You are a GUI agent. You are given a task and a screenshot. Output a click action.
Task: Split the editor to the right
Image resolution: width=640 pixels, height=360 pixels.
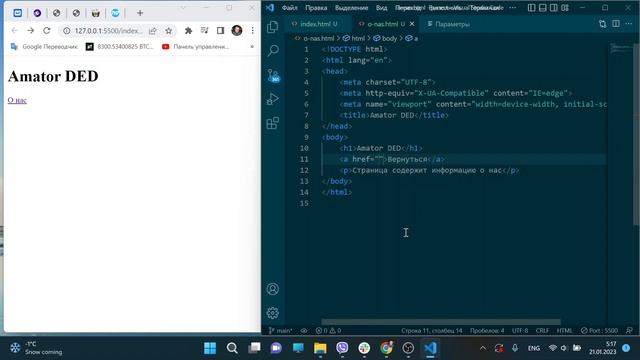click(x=616, y=24)
